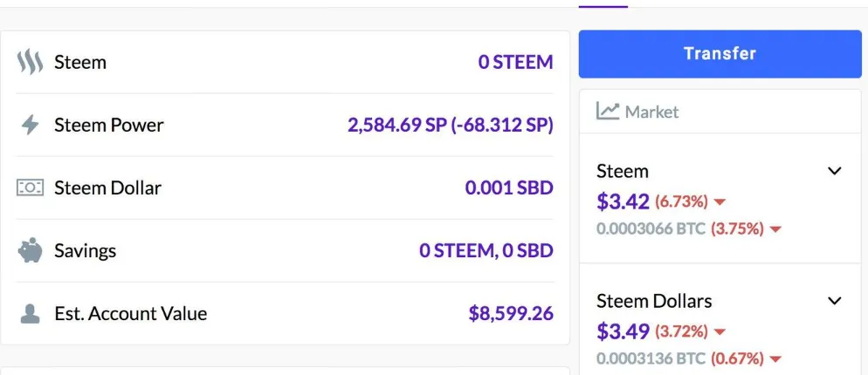Click the Market chart icon
Viewport: 868px width, 375px height.
click(x=607, y=111)
